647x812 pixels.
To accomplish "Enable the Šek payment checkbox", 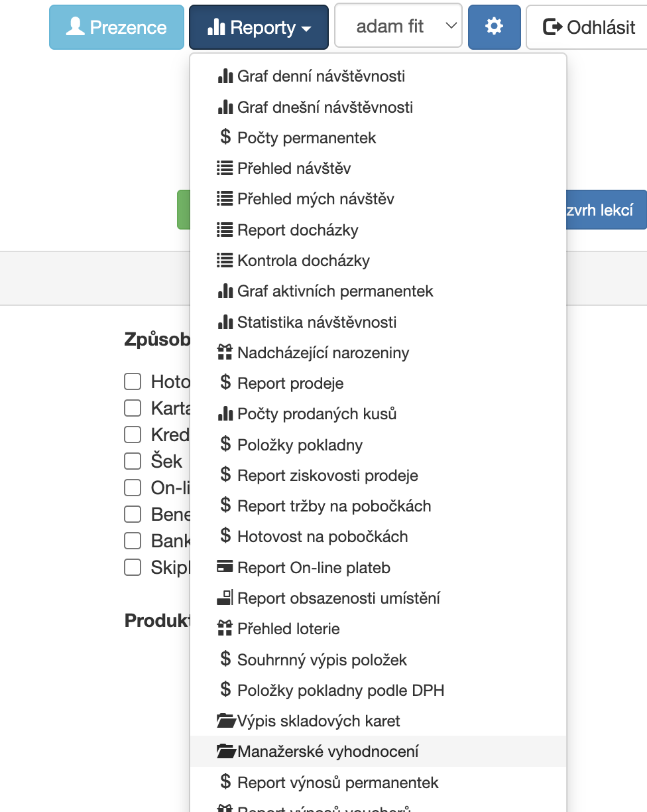I will (x=133, y=461).
